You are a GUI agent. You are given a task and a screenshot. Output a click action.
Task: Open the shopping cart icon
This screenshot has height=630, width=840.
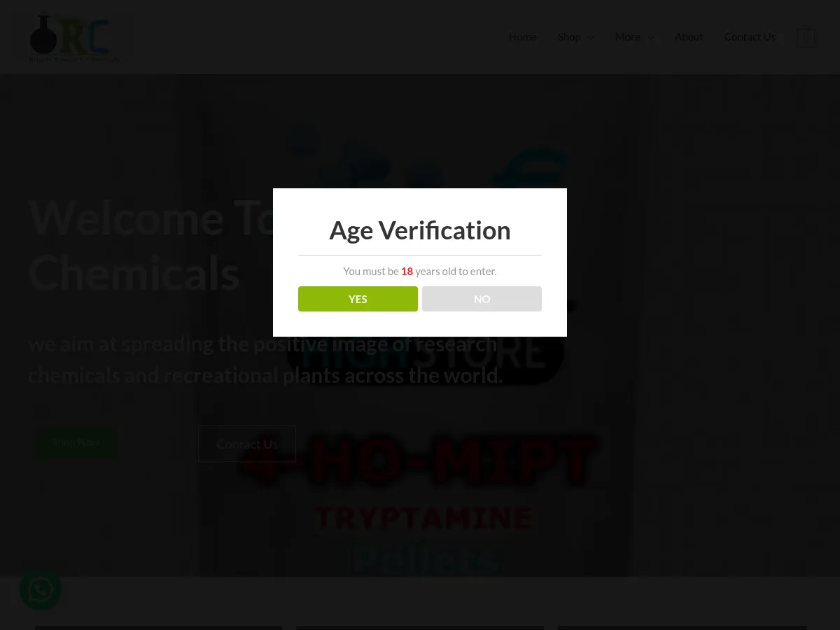806,38
